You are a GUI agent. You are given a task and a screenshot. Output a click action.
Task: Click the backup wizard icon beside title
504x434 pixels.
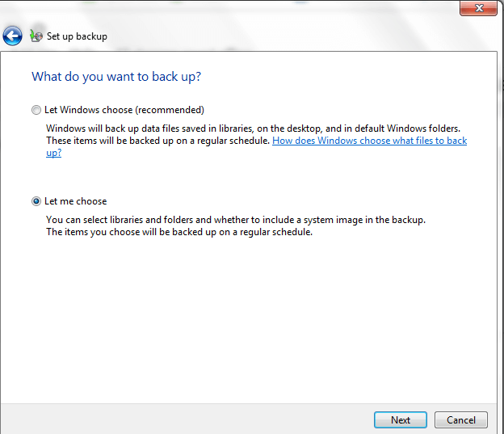click(x=36, y=36)
